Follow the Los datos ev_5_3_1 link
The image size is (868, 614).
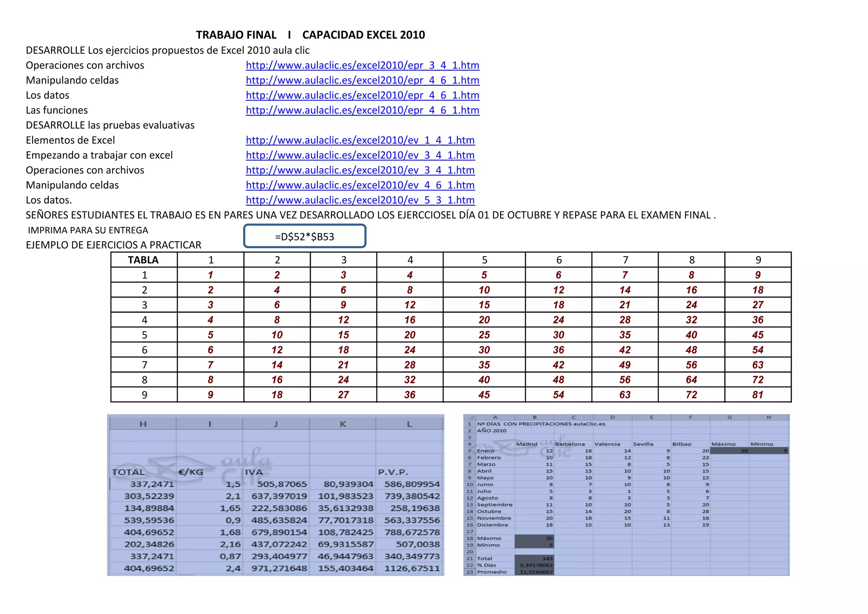(360, 200)
